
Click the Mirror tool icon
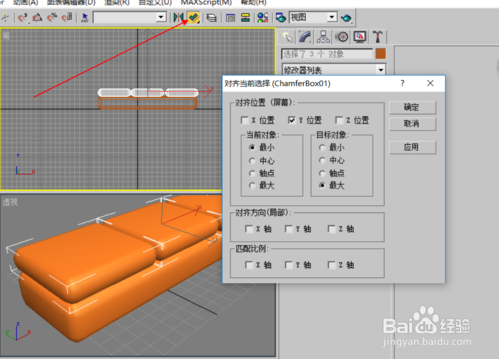tap(179, 17)
